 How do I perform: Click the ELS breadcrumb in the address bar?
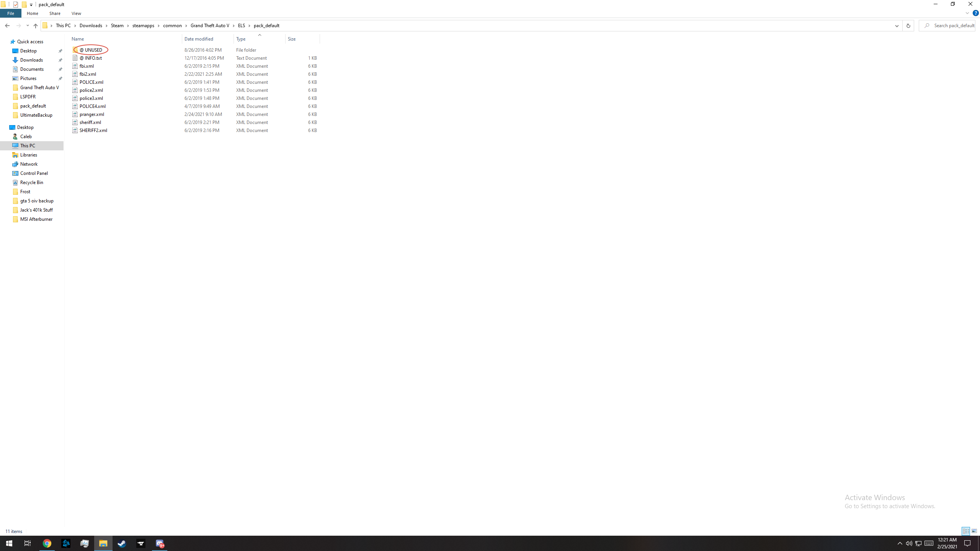[241, 26]
